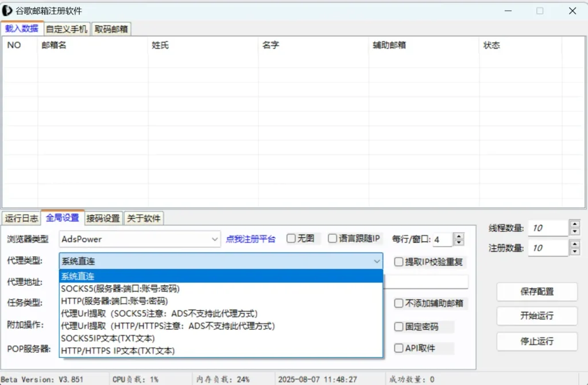Minimize the 谷歌邮箱注册软件 window
588x385 pixels.
[508, 11]
